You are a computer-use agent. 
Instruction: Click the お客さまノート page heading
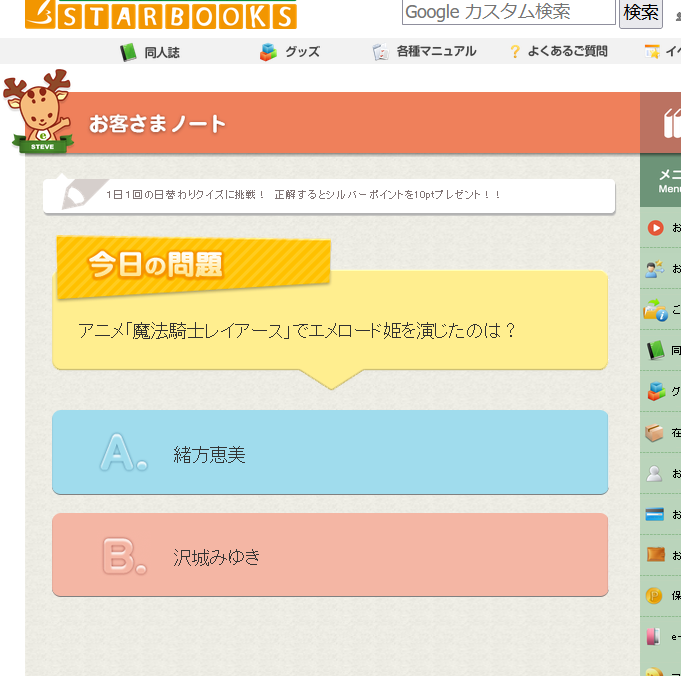[x=157, y=124]
